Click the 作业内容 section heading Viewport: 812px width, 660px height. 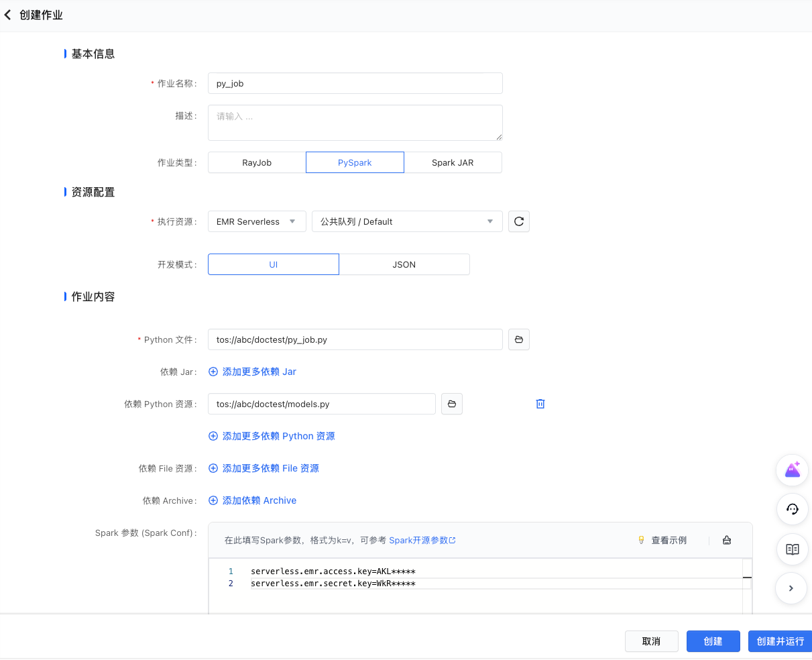pos(93,296)
